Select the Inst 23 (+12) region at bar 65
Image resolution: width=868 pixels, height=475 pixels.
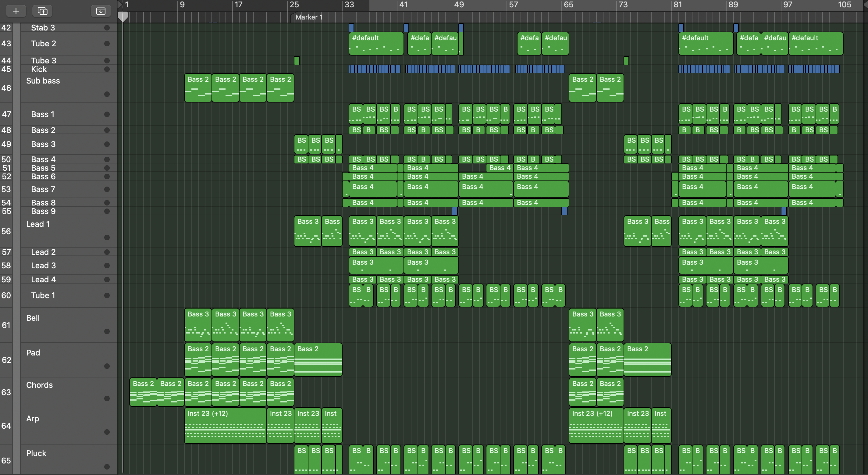click(x=596, y=425)
